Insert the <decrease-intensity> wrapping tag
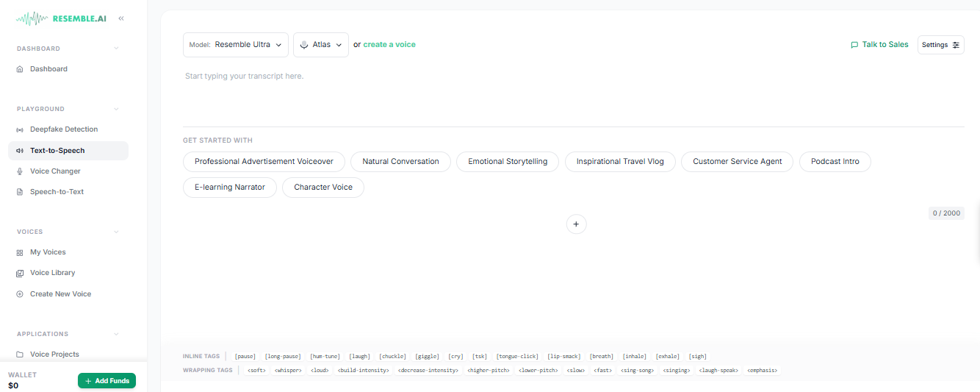 pos(428,371)
